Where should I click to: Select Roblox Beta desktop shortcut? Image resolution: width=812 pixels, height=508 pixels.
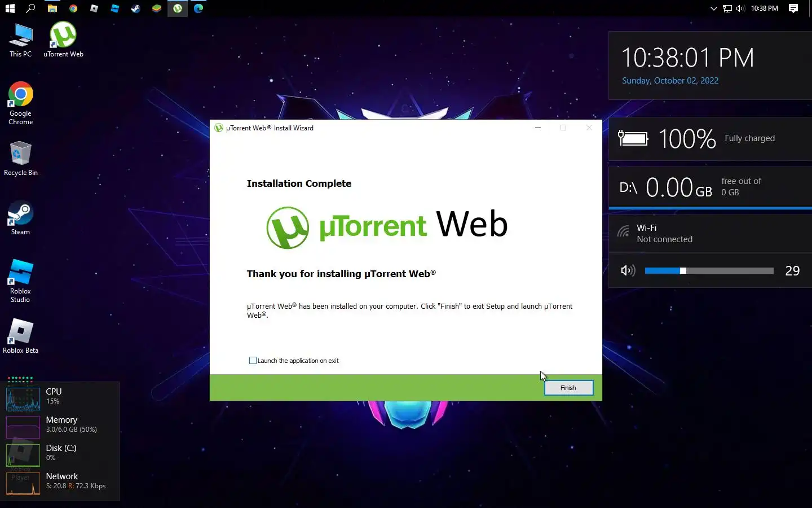(21, 336)
